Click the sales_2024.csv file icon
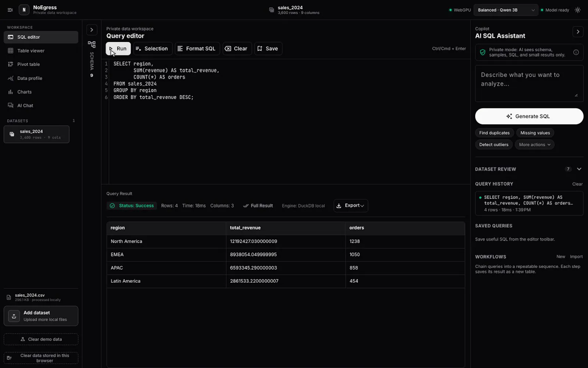This screenshot has width=588, height=368. [9, 297]
